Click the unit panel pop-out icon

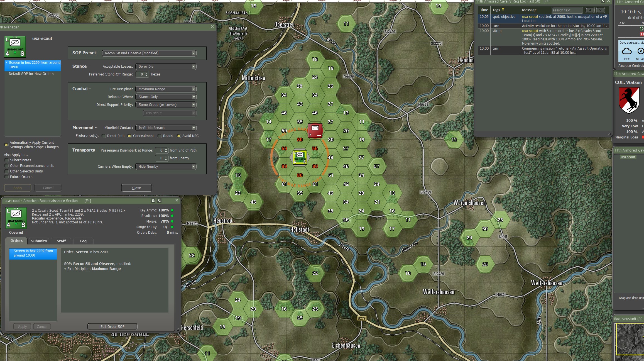tap(159, 201)
